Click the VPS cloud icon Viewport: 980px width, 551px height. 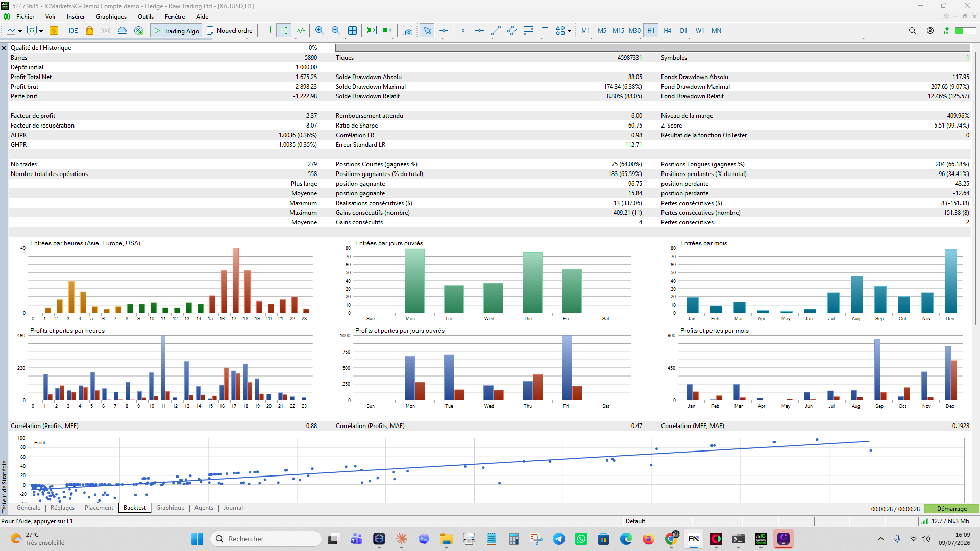pyautogui.click(x=122, y=31)
